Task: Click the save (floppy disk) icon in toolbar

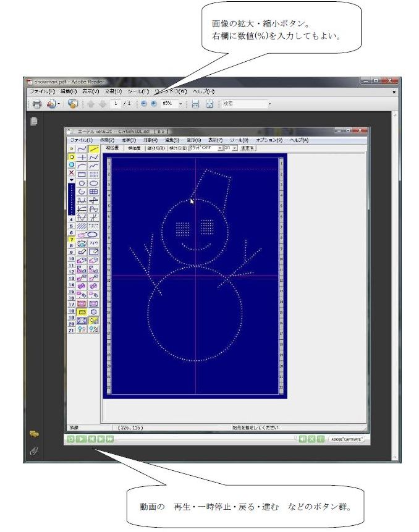Action: pyautogui.click(x=195, y=104)
